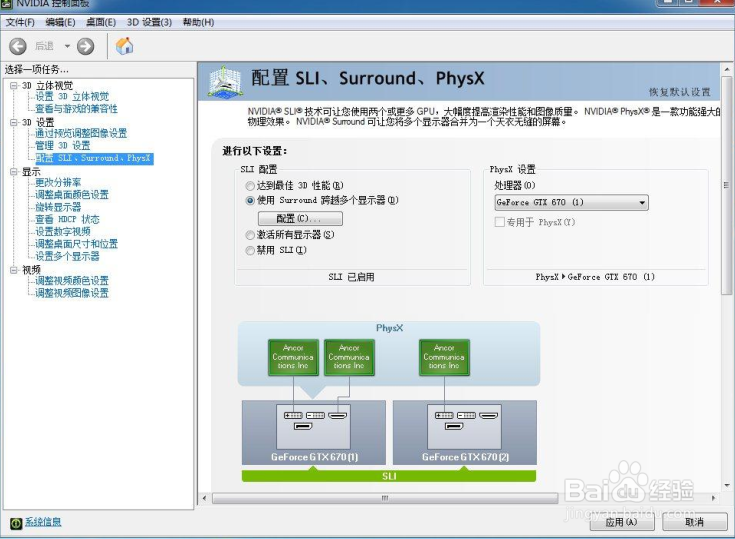Open the 帮助(H) menu
Screen dimensions: 735x539
(198, 22)
